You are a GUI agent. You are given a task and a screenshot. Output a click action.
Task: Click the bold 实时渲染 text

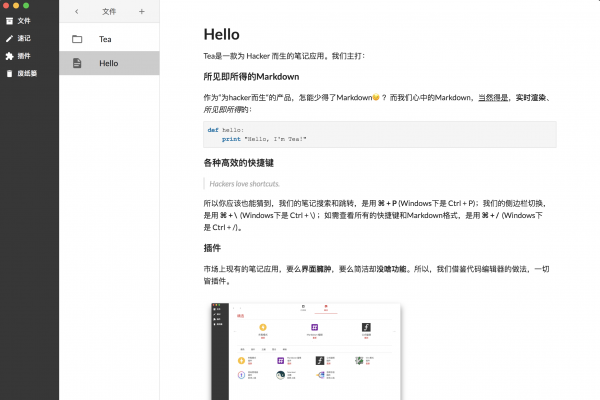point(531,97)
